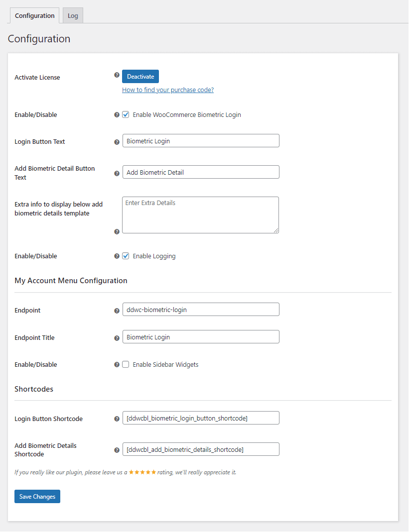Select the Login Button Shortcode field

coord(201,418)
